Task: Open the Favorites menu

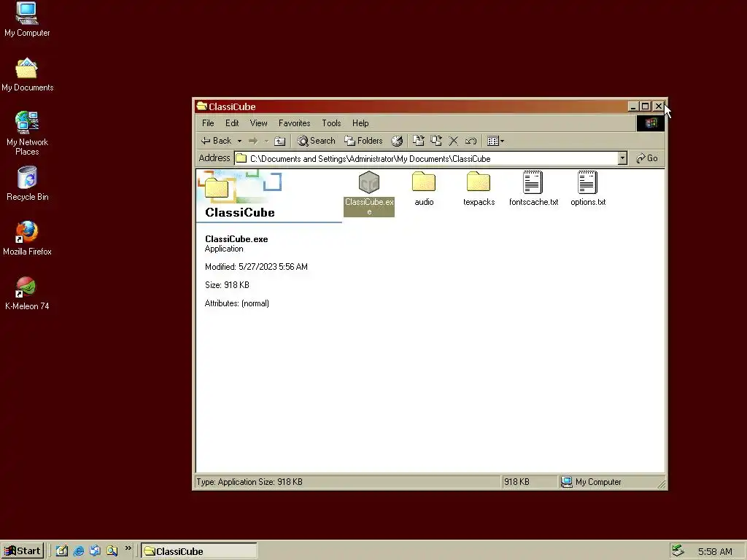Action: pyautogui.click(x=295, y=123)
